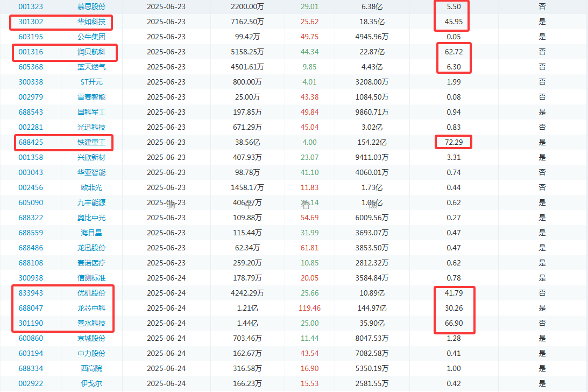Viewport: 588px width, 392px height.
Task: Open stock code 001323 link
Action: click(x=31, y=7)
